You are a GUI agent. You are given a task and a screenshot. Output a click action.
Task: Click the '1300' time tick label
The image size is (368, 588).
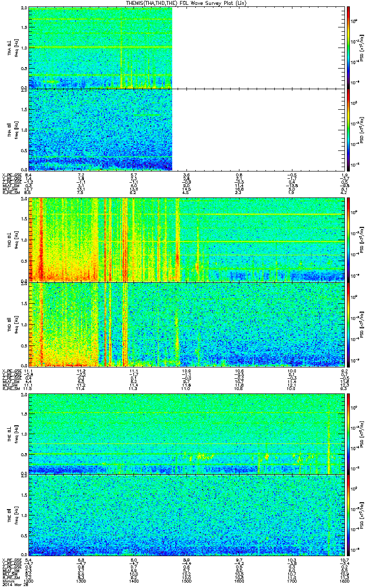point(81,581)
